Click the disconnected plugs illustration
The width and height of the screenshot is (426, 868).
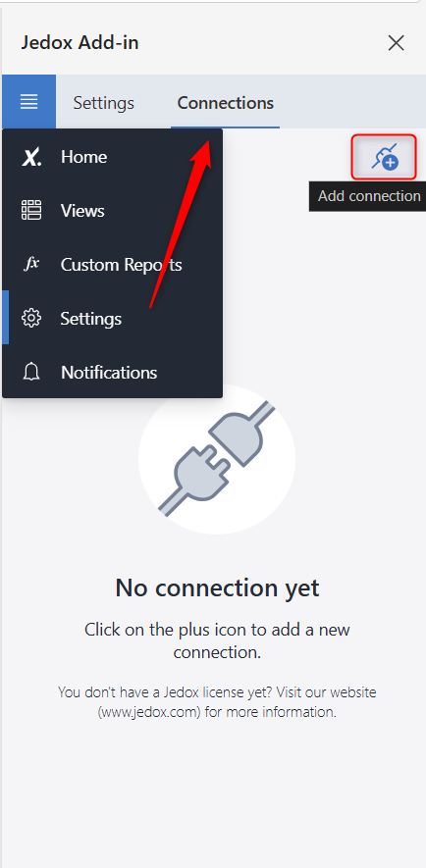(x=217, y=459)
